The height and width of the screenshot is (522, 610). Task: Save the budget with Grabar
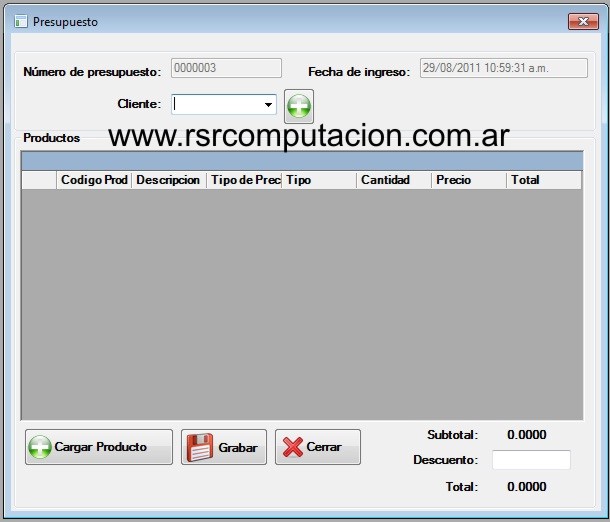click(224, 447)
